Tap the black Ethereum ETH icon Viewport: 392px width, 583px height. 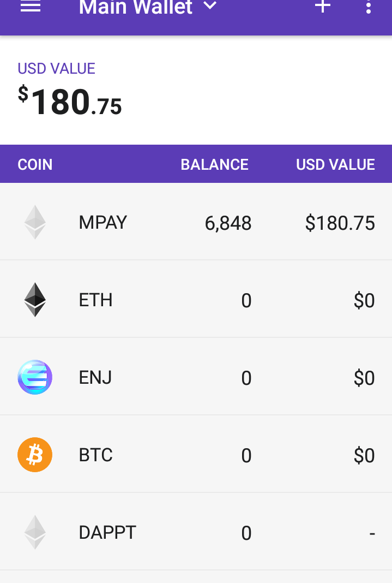click(35, 300)
